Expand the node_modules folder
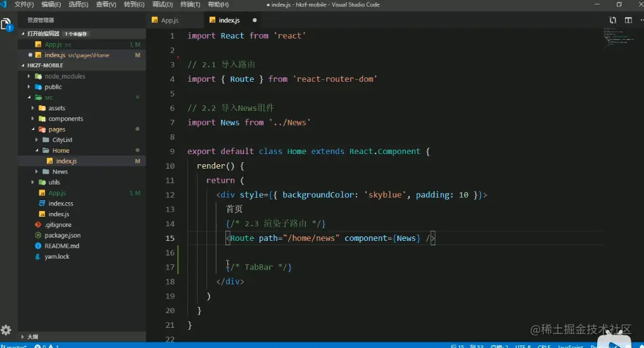Screen dimensions: 644x348 pos(28,76)
